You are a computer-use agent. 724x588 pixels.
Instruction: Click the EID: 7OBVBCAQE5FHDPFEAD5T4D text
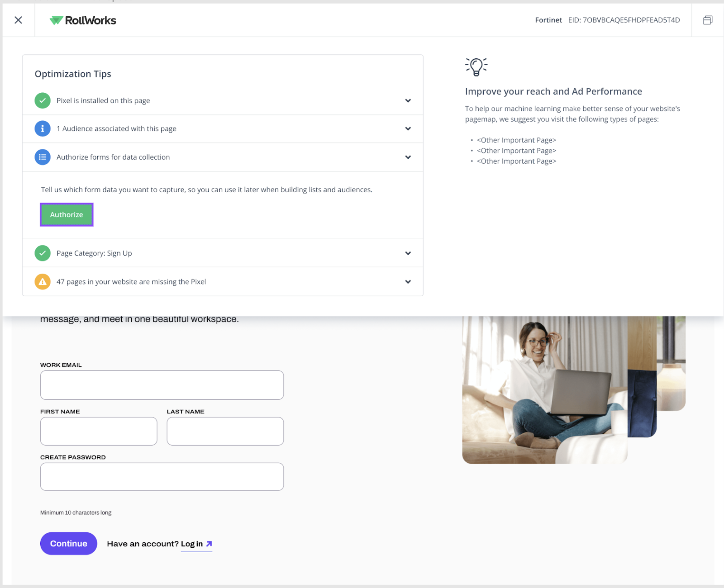coord(624,20)
